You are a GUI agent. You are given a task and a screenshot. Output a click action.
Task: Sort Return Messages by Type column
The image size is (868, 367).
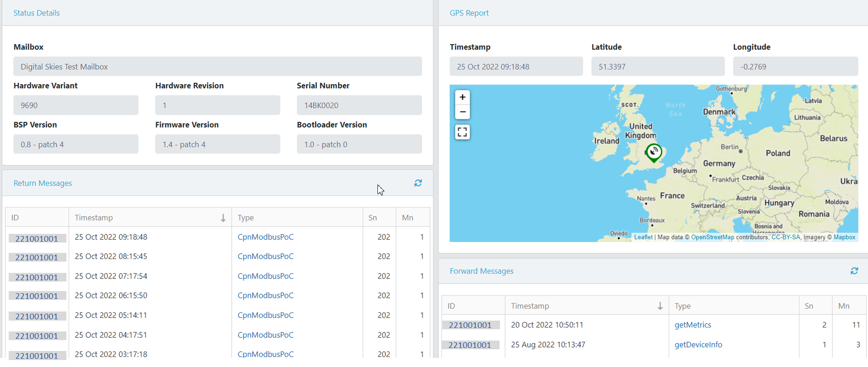point(246,218)
